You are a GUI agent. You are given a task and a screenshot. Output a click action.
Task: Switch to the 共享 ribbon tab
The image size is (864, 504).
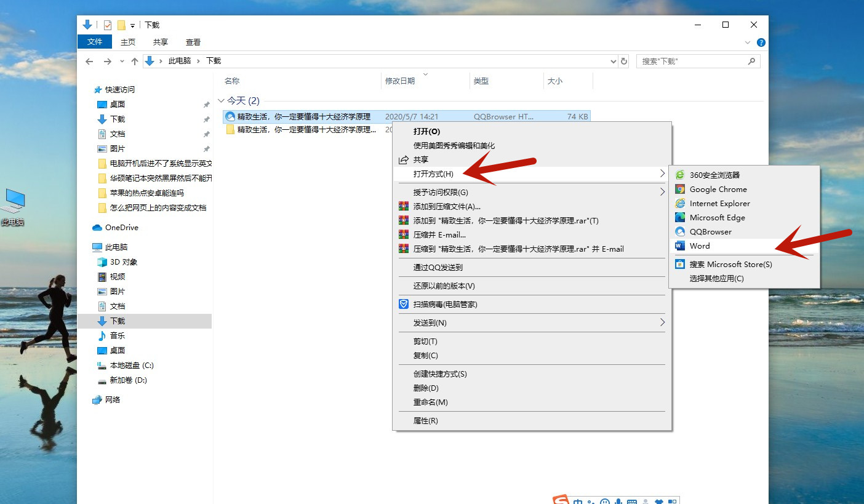coord(161,42)
